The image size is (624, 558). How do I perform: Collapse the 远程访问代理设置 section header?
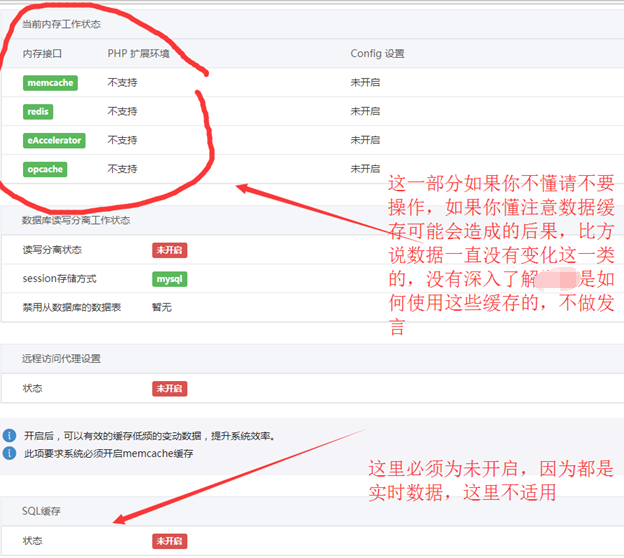pos(61,358)
